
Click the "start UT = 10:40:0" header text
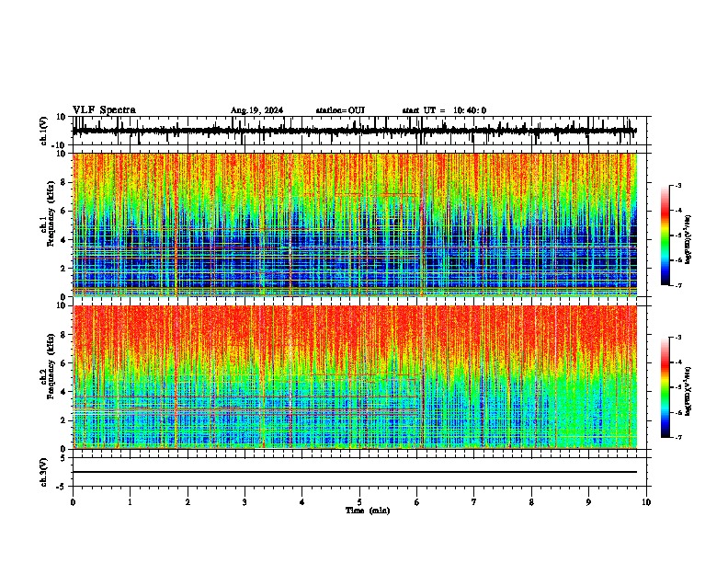[444, 110]
